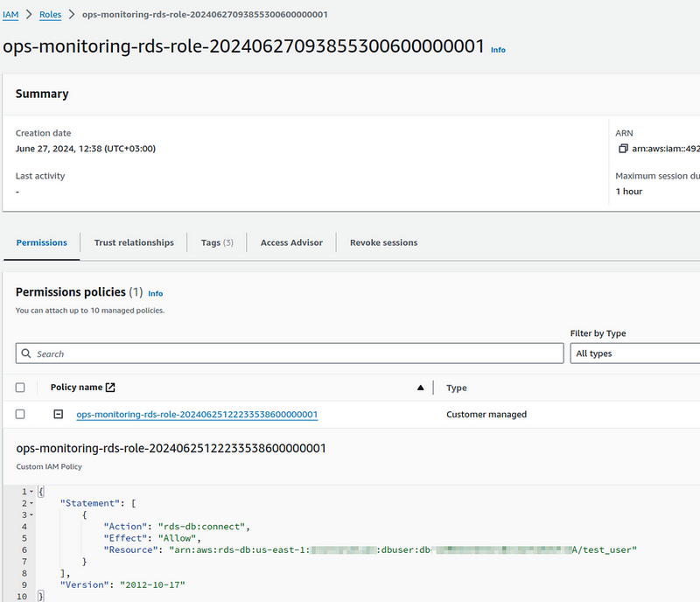This screenshot has width=700, height=602.
Task: Fold the statement object at line 3
Action: (31, 515)
